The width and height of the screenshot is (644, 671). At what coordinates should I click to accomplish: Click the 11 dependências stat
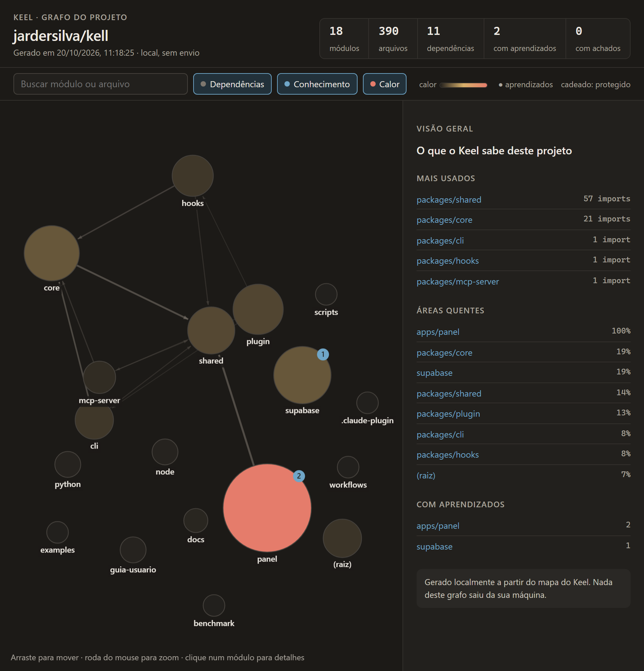450,39
